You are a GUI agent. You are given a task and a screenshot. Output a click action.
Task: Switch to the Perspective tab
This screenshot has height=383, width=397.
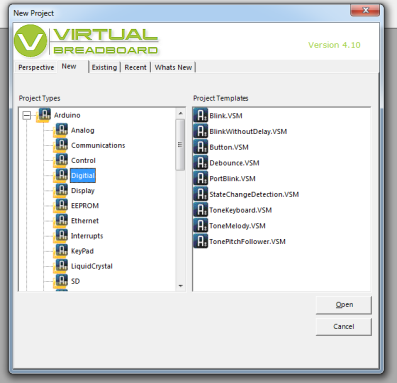pos(36,67)
